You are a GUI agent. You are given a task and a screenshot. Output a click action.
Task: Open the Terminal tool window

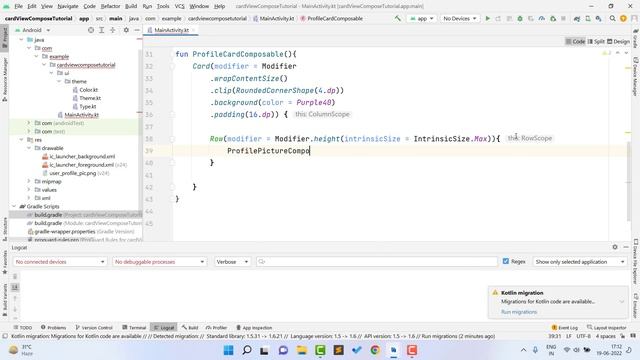pos(134,327)
